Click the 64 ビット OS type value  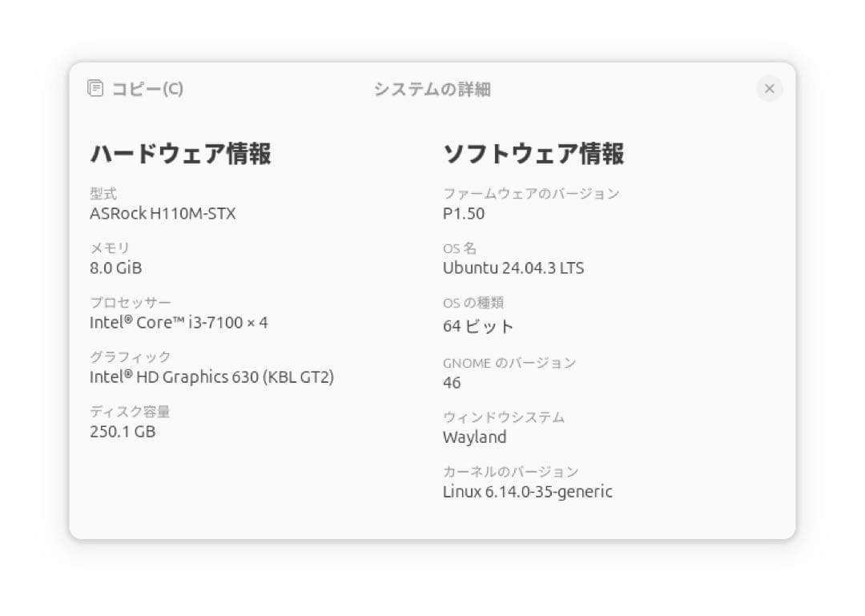pyautogui.click(x=479, y=326)
